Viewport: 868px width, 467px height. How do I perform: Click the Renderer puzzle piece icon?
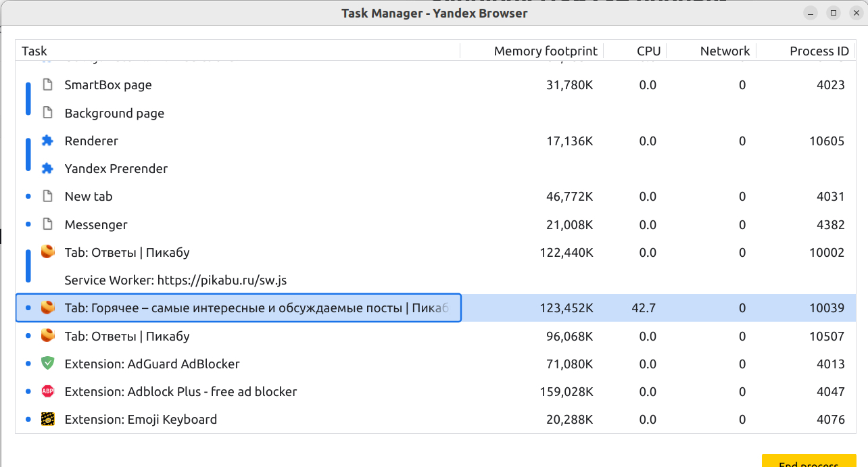click(x=47, y=141)
